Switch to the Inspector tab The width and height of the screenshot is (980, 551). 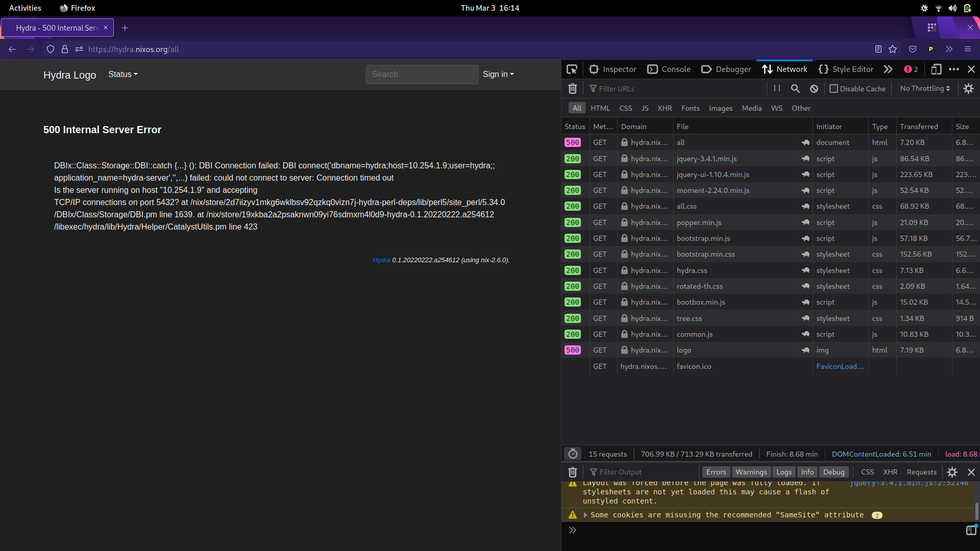tap(612, 69)
